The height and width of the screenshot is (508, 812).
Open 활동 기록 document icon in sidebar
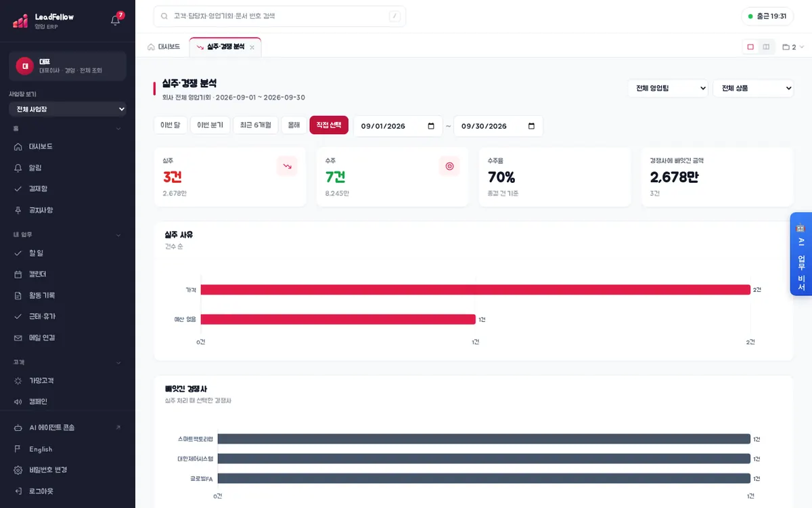pos(18,295)
